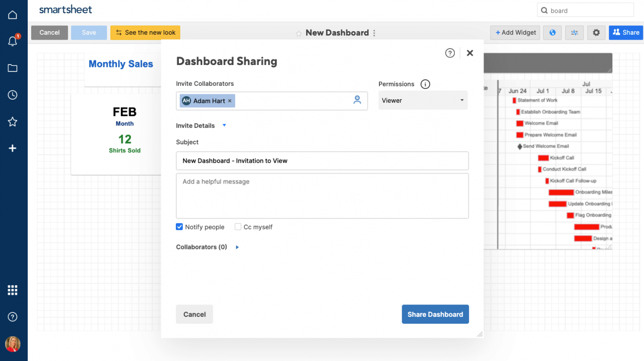Expand the Collaborators (0) list
The width and height of the screenshot is (644, 361).
pos(237,246)
